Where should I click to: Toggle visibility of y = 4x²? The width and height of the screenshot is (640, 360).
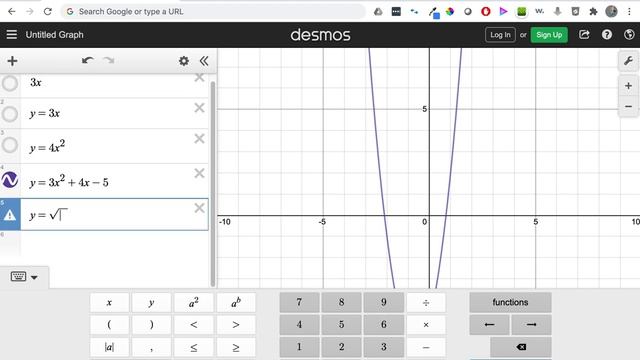click(10, 145)
